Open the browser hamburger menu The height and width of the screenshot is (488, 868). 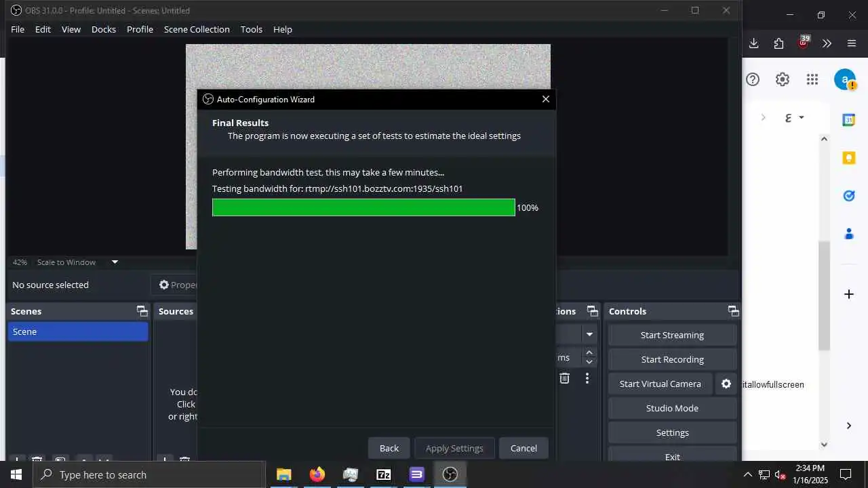tap(852, 43)
